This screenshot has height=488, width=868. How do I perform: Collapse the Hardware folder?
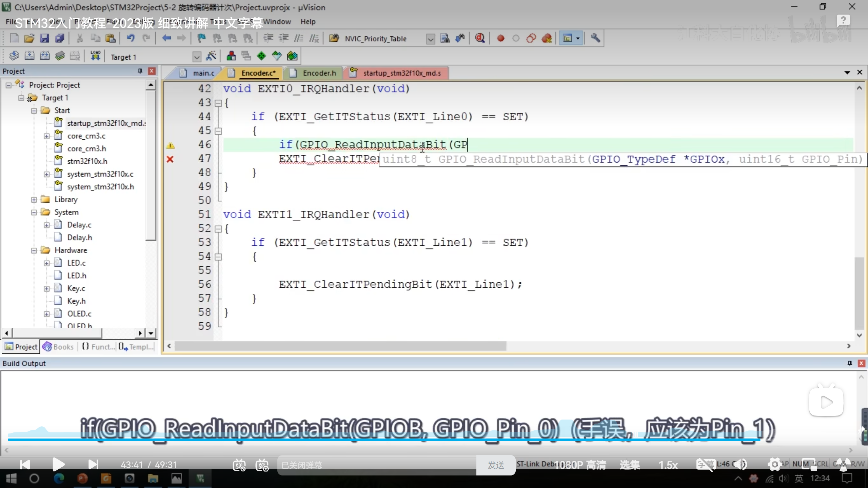click(34, 250)
